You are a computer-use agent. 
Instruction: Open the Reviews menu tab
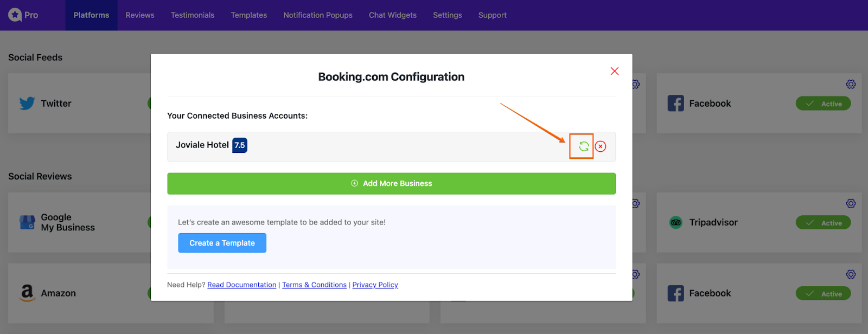pyautogui.click(x=140, y=15)
